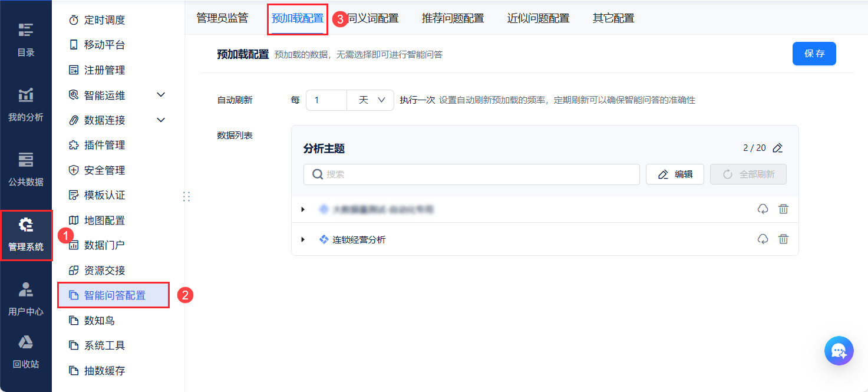Expand the 智能运维 menu chevron
868x392 pixels.
pos(161,95)
